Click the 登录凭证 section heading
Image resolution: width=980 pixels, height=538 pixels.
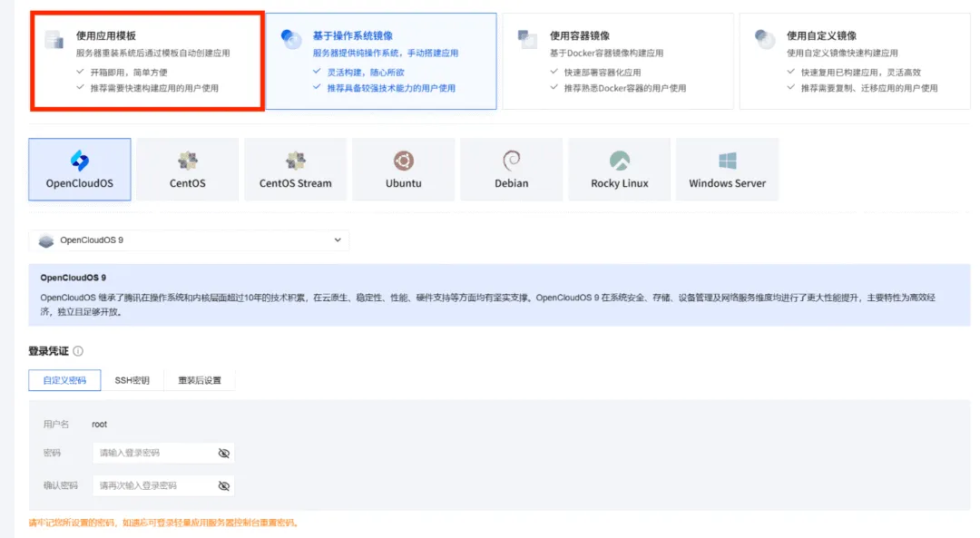point(48,351)
